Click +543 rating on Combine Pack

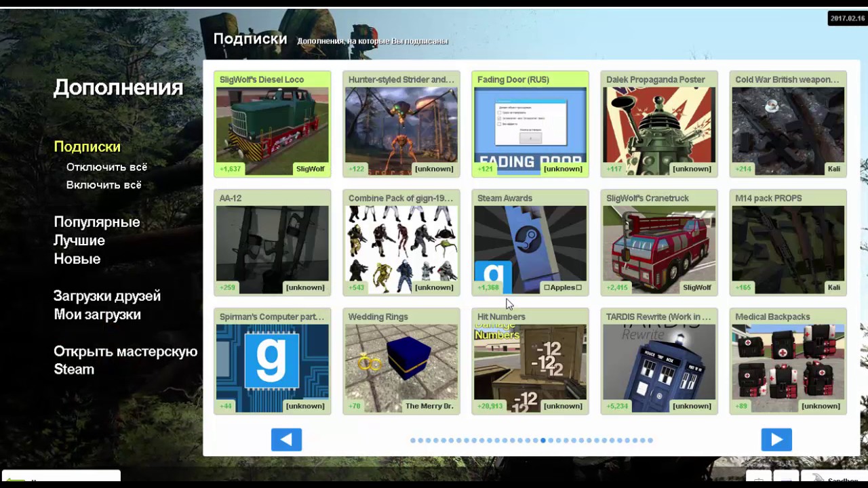[357, 287]
